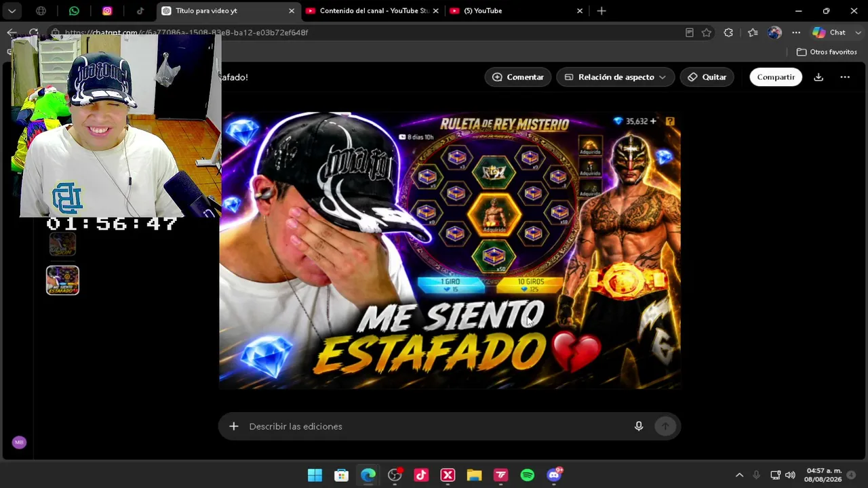Open the browser settings and more menu
The image size is (868, 488).
tap(796, 33)
